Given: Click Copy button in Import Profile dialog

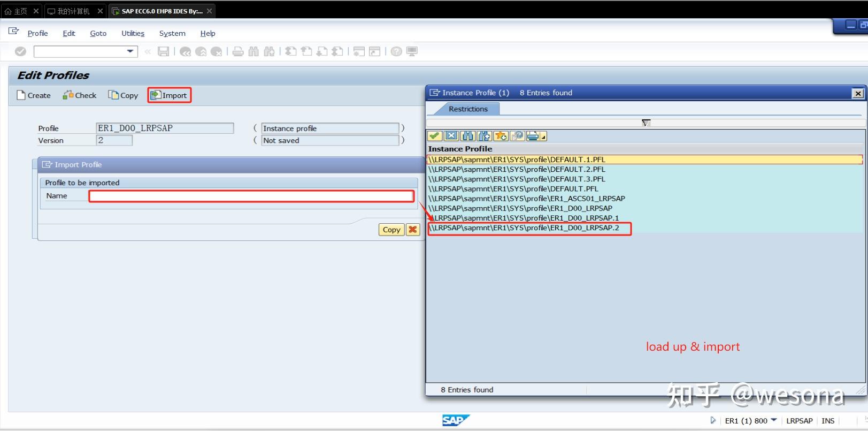Looking at the screenshot, I should [391, 230].
